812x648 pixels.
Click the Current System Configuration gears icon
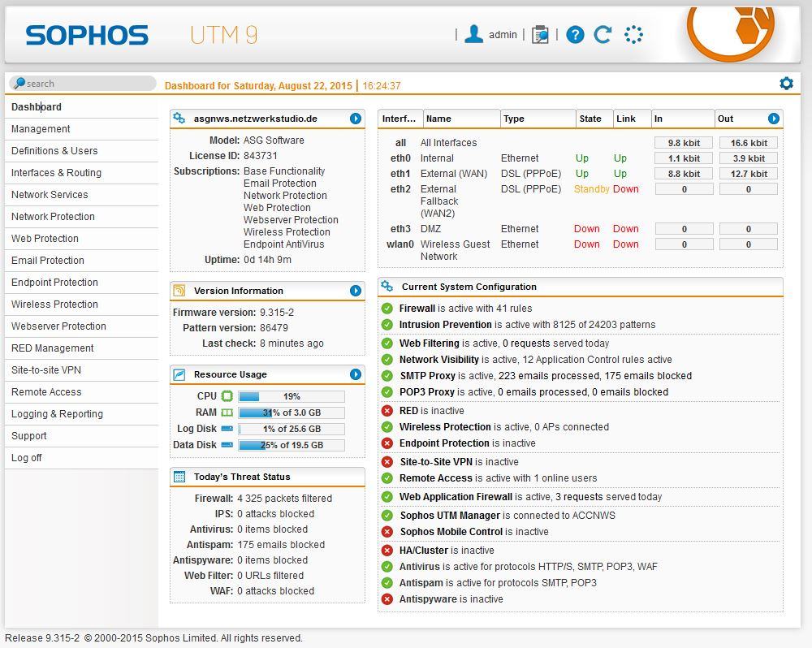387,286
